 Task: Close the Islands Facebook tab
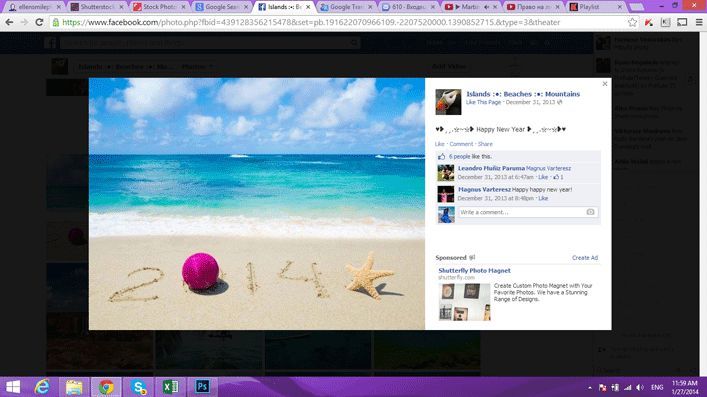tap(308, 7)
